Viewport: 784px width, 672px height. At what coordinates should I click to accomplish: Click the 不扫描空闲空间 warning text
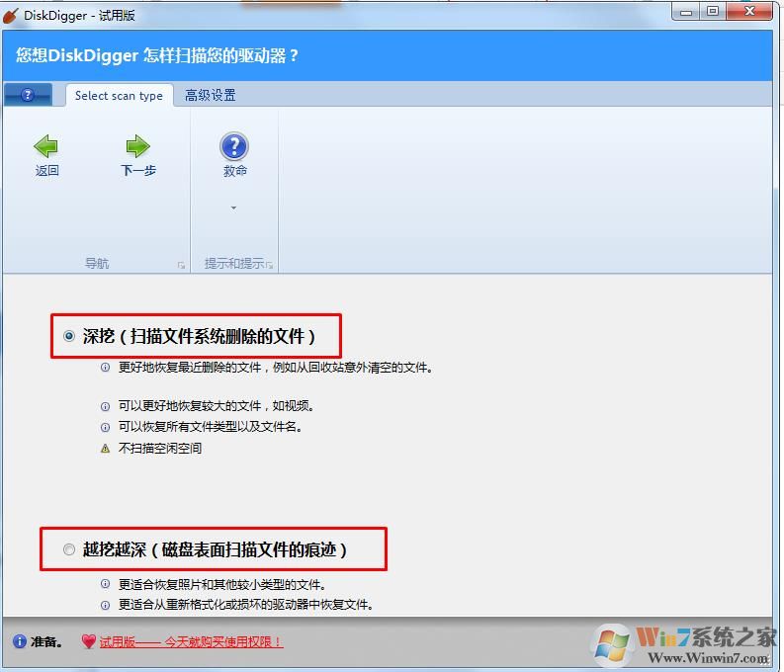160,449
